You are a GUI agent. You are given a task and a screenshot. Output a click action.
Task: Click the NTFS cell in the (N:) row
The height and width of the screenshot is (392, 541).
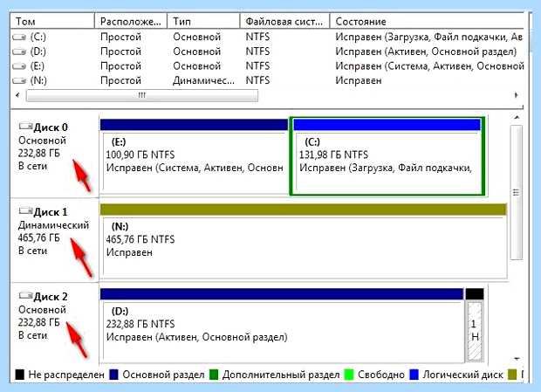pyautogui.click(x=257, y=80)
